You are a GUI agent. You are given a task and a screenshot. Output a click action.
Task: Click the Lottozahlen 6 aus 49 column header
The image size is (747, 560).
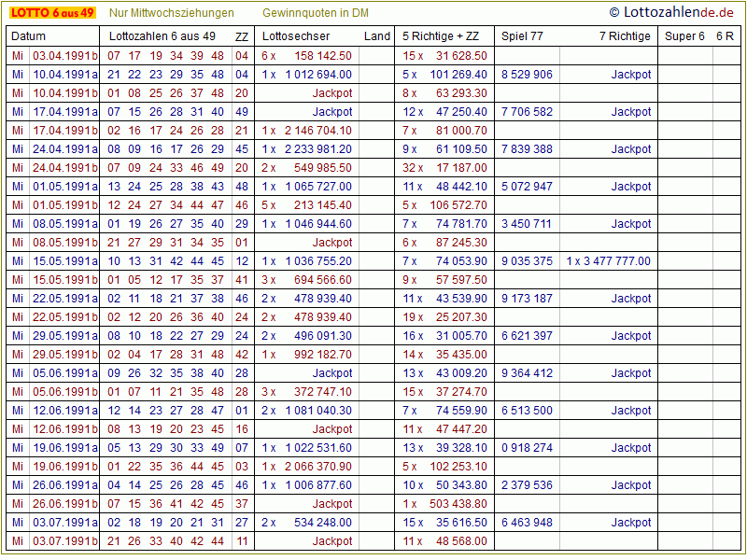(162, 36)
